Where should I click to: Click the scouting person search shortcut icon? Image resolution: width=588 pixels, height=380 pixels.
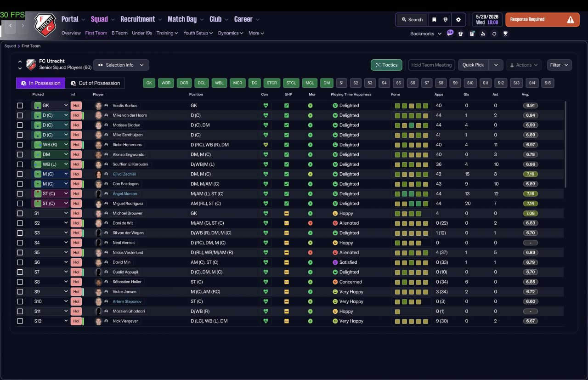pos(483,34)
